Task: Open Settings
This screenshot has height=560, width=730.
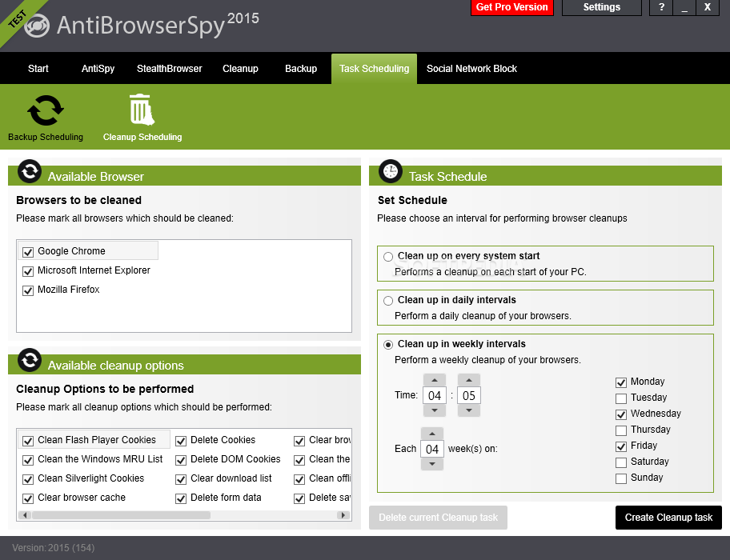Action: (601, 7)
